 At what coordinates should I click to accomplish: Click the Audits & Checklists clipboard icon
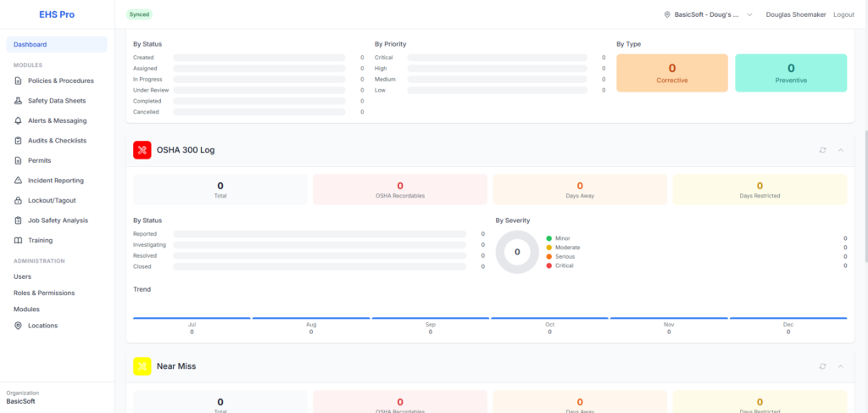[x=19, y=141]
